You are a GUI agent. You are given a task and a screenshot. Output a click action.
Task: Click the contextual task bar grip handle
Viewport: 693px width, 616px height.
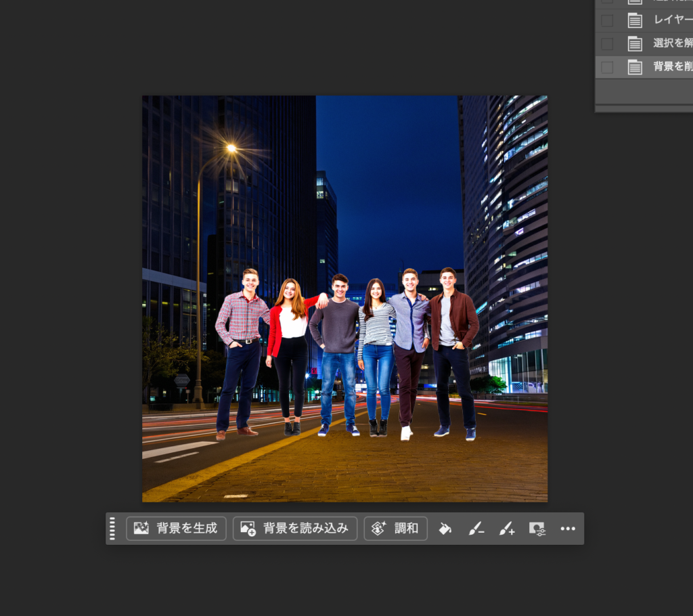point(112,529)
